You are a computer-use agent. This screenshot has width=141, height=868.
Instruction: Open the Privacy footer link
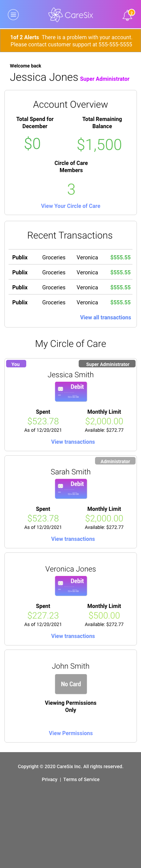click(x=49, y=779)
